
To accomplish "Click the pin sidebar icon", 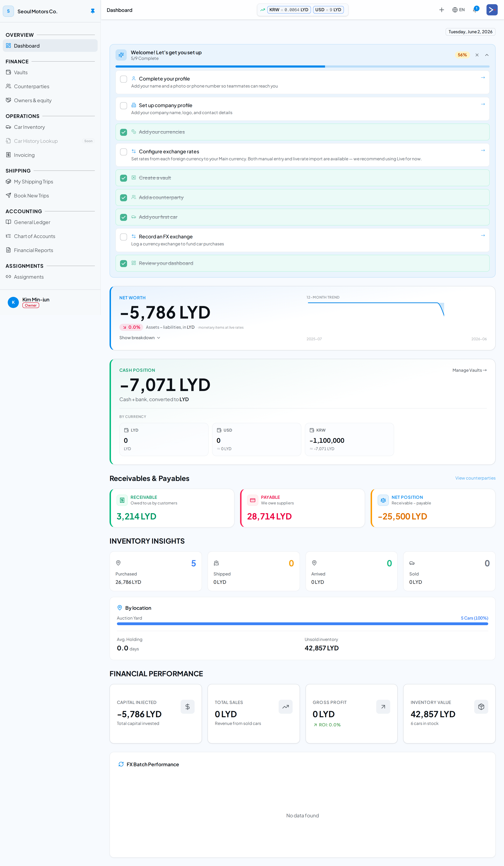I will pos(92,11).
